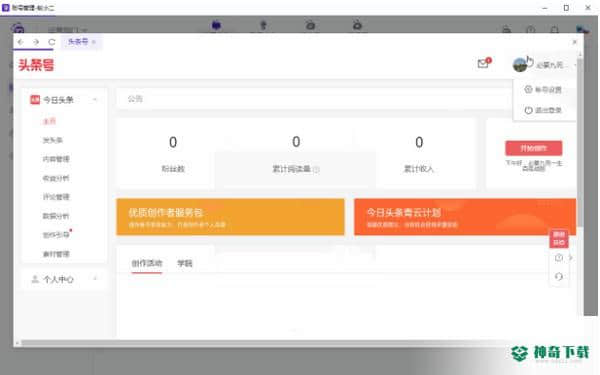Close the 头条号 tab with its x
The image size is (600, 375).
coord(94,42)
